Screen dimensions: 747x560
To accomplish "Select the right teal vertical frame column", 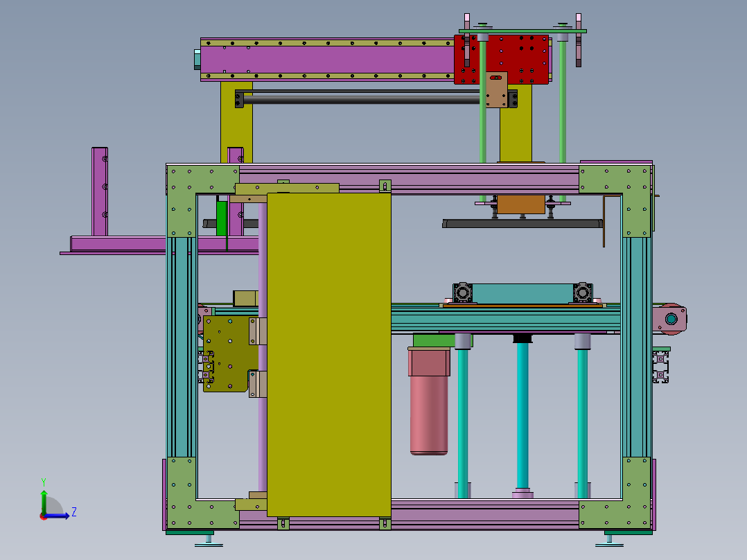I will (636, 347).
